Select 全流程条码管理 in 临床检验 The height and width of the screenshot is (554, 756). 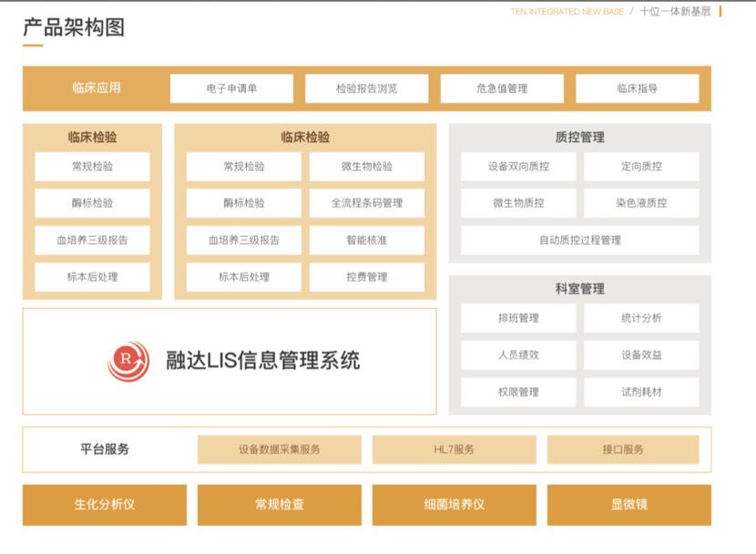click(367, 203)
